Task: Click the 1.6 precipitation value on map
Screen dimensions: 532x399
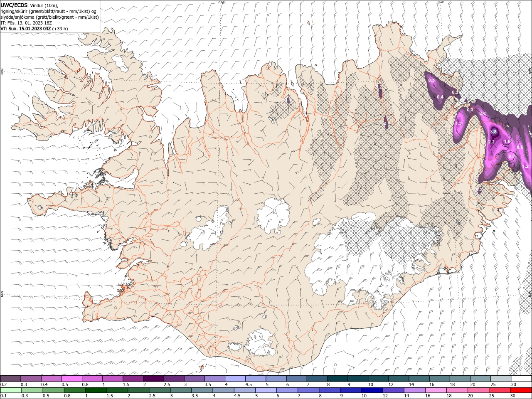Action: coord(507,141)
